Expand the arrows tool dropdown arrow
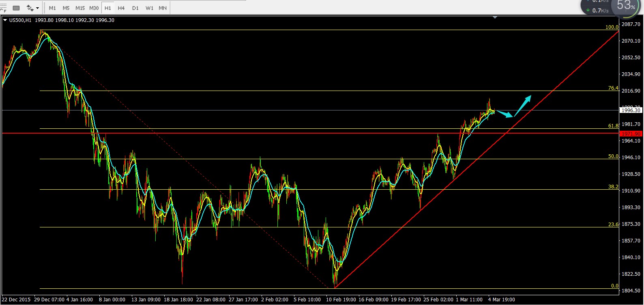Image resolution: width=644 pixels, height=305 pixels. point(38,8)
